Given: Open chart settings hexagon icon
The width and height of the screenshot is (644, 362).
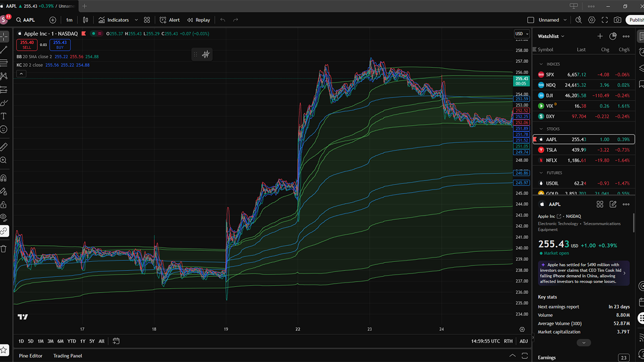Looking at the screenshot, I should 592,20.
